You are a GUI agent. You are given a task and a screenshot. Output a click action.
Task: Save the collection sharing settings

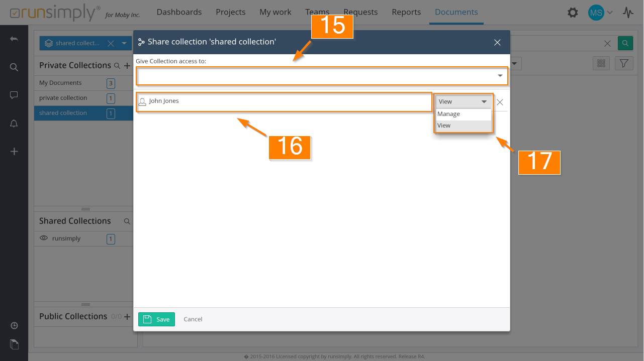click(x=156, y=319)
